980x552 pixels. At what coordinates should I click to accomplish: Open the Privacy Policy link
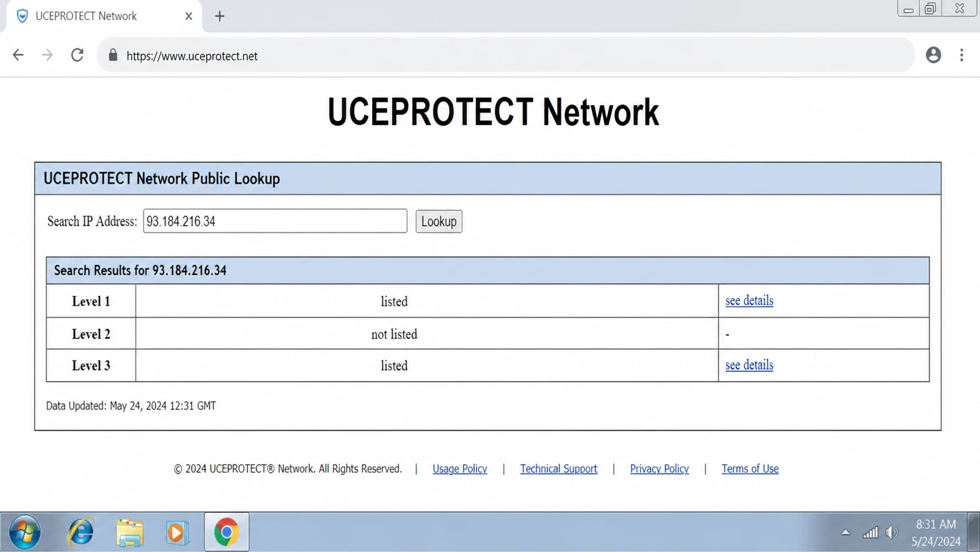[x=659, y=469]
